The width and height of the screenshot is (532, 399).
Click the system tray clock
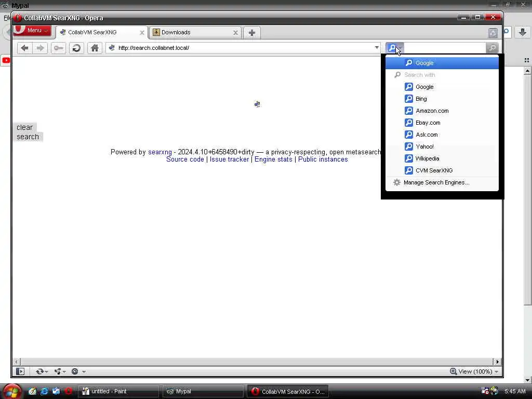pyautogui.click(x=515, y=391)
